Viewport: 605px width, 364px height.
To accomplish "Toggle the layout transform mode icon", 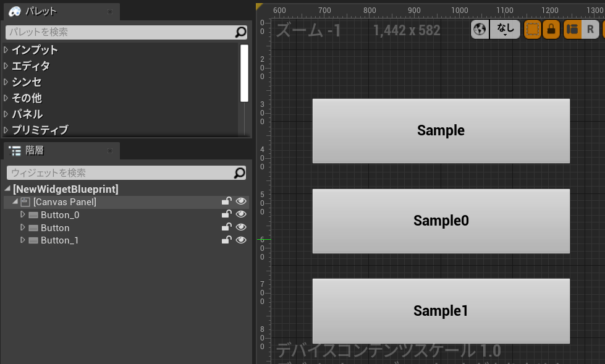I will pyautogui.click(x=573, y=29).
